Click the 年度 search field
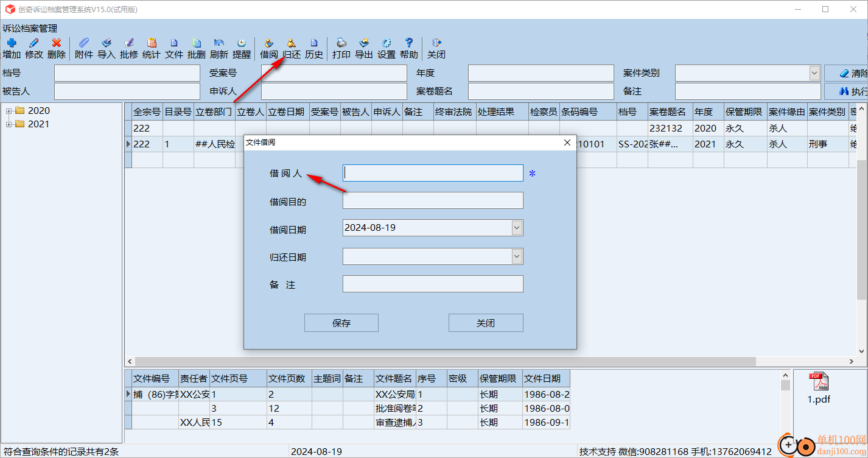The width and height of the screenshot is (868, 458). (541, 73)
